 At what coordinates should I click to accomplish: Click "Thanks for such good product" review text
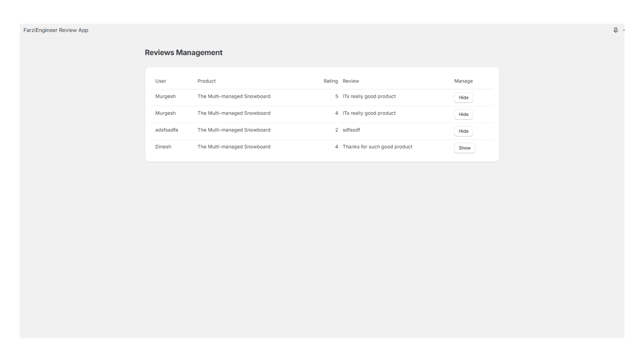pyautogui.click(x=377, y=147)
